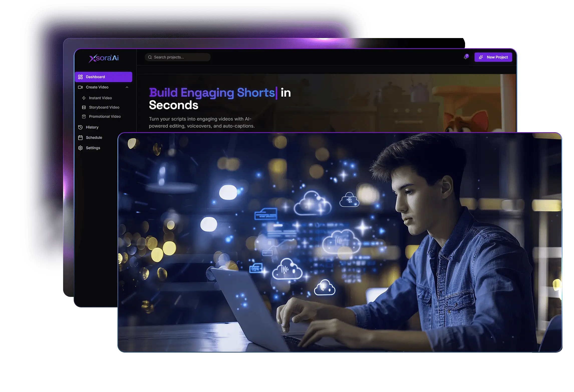Click the Schedule calendar icon

(80, 137)
